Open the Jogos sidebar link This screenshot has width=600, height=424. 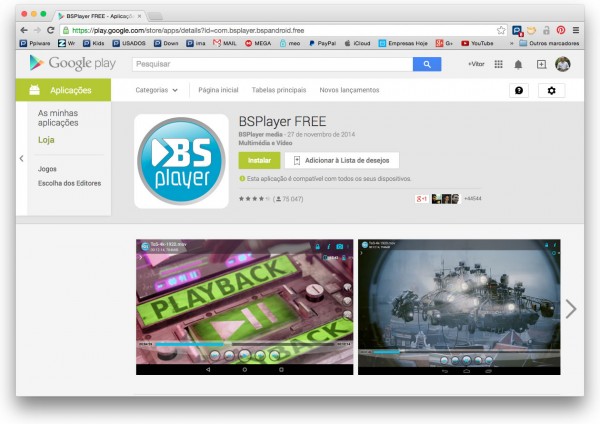point(47,169)
